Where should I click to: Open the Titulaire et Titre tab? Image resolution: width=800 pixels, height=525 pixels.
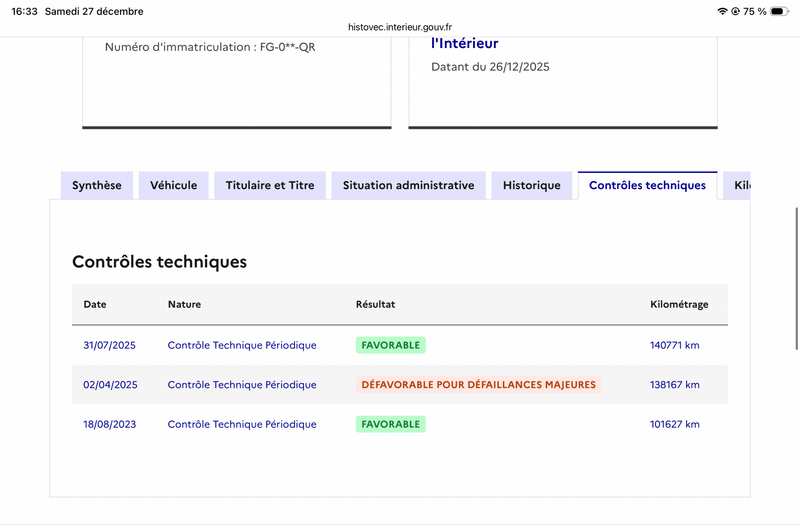(x=270, y=185)
